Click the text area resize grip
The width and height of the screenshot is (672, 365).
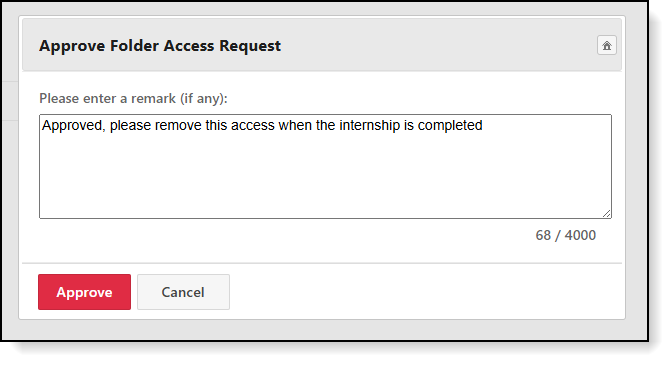click(606, 214)
